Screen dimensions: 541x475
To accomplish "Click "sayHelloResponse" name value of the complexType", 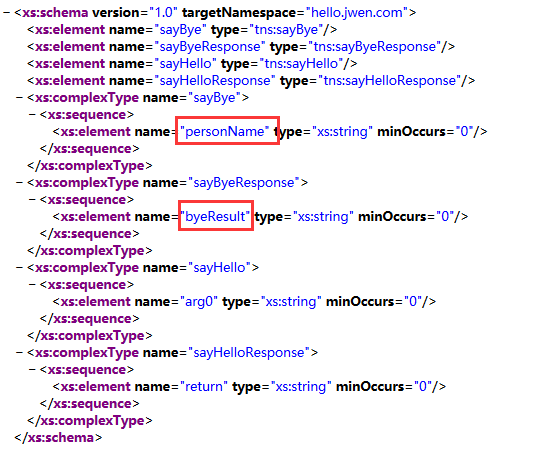I will tap(249, 353).
